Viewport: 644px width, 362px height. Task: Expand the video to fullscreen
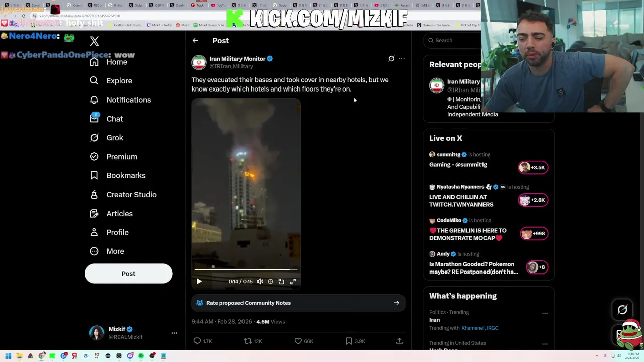point(293,282)
